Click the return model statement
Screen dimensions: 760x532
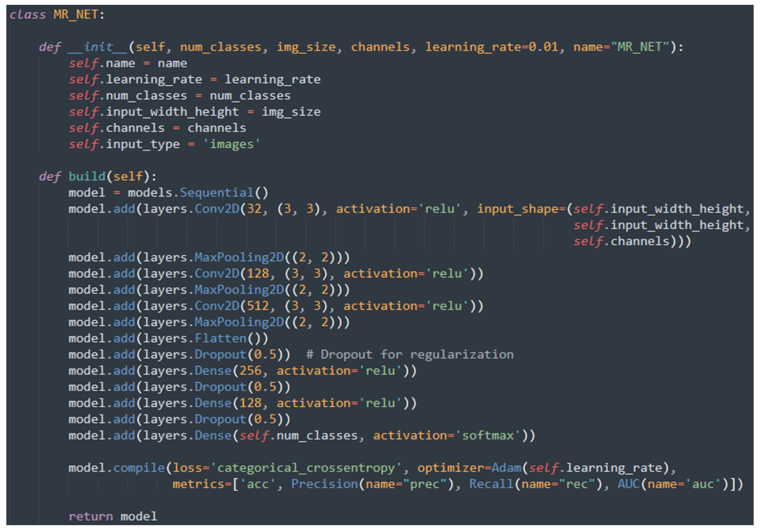pos(113,517)
